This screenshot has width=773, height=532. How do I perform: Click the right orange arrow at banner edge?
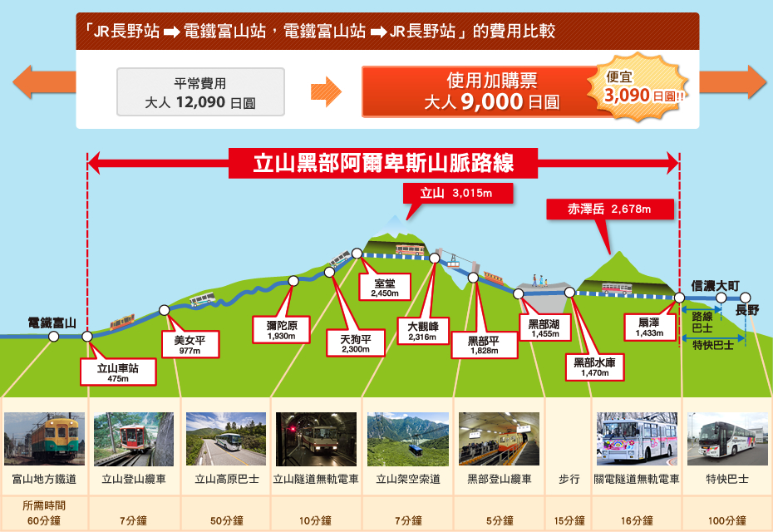pos(732,81)
